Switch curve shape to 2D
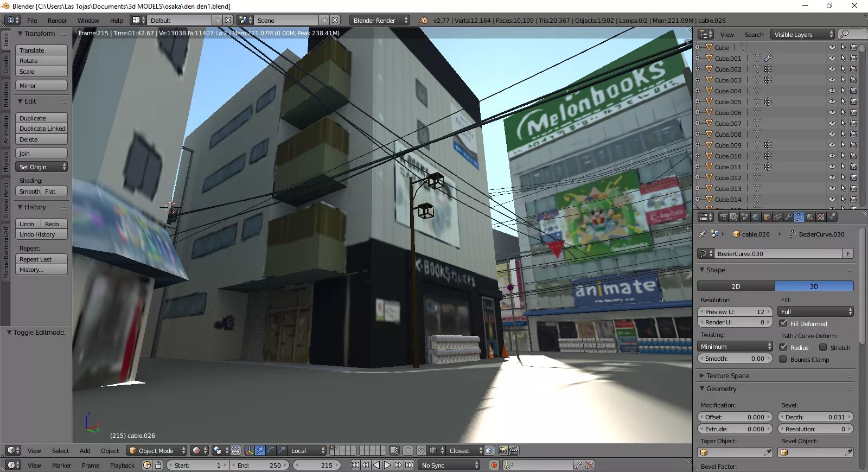Viewport: 868px width, 472px height. coord(736,286)
